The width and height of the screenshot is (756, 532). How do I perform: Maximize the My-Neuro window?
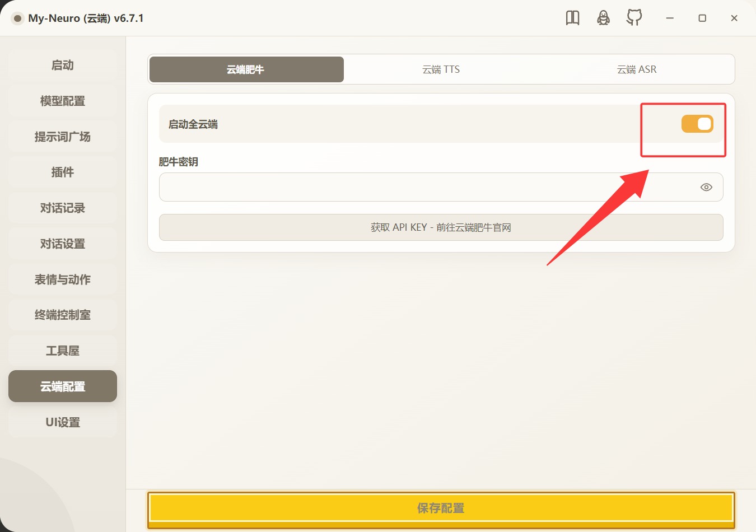click(x=702, y=18)
